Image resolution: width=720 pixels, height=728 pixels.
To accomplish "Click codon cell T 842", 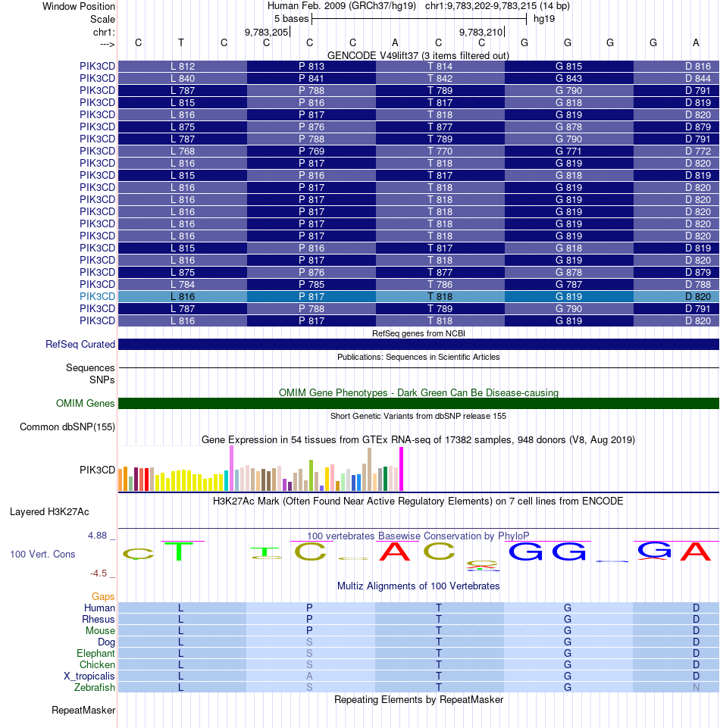I will click(440, 79).
